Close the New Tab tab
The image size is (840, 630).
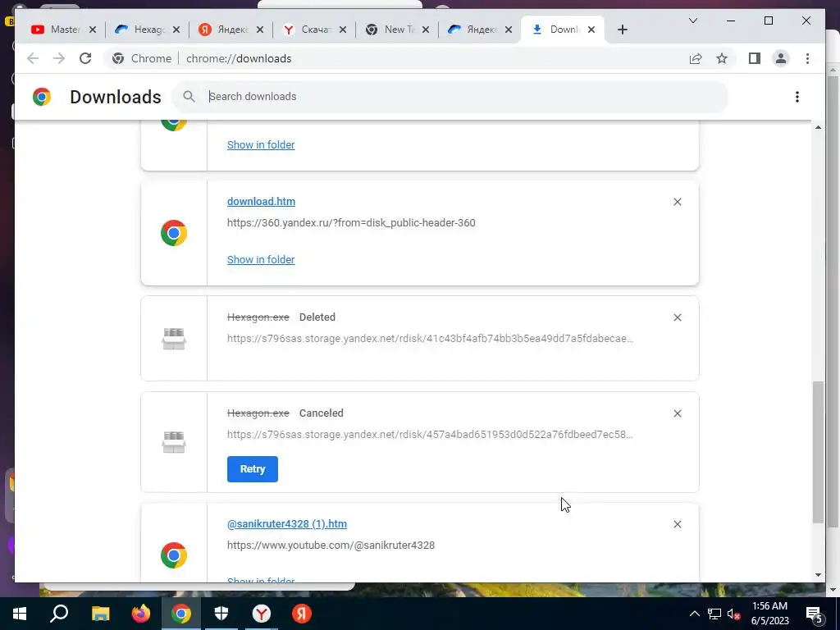426,30
